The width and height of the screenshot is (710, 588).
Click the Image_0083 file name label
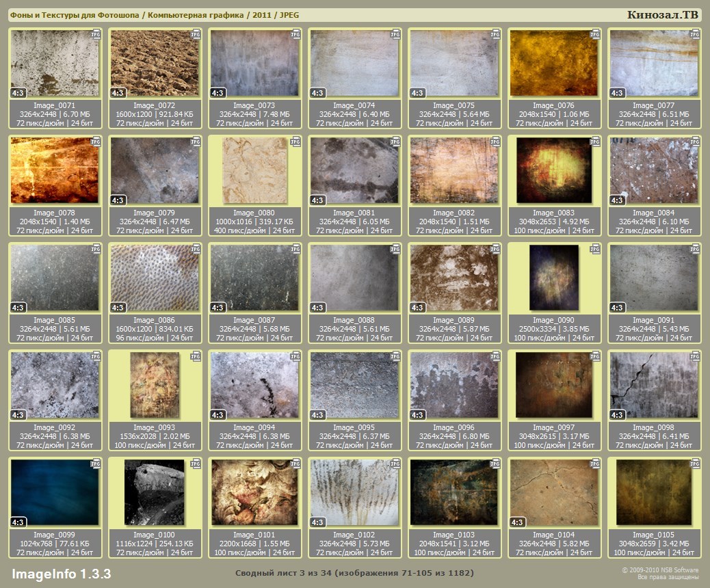pos(553,213)
